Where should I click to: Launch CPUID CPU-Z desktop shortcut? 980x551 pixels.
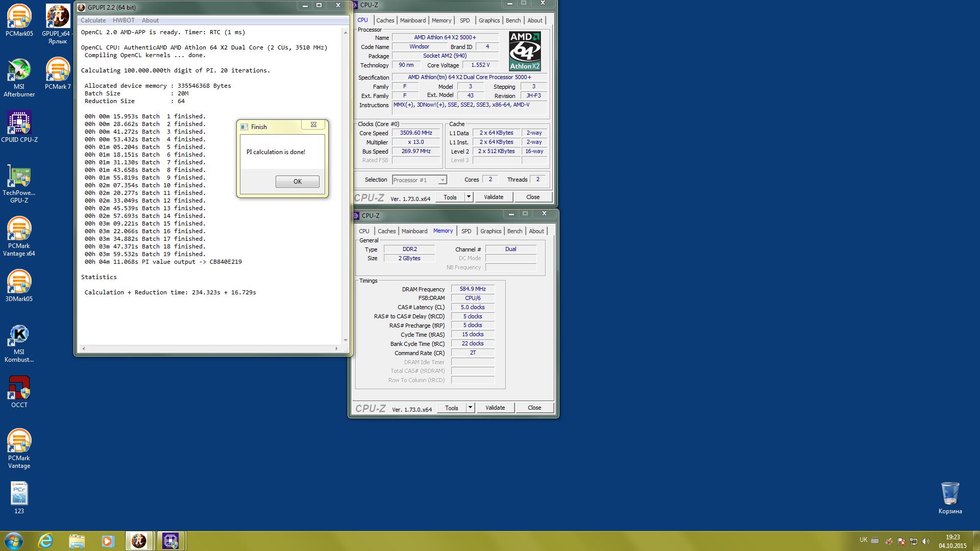pyautogui.click(x=19, y=127)
